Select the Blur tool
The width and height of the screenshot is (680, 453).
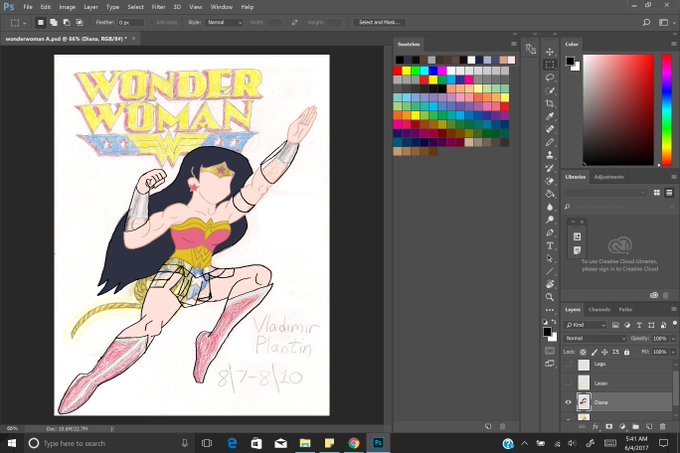point(550,207)
